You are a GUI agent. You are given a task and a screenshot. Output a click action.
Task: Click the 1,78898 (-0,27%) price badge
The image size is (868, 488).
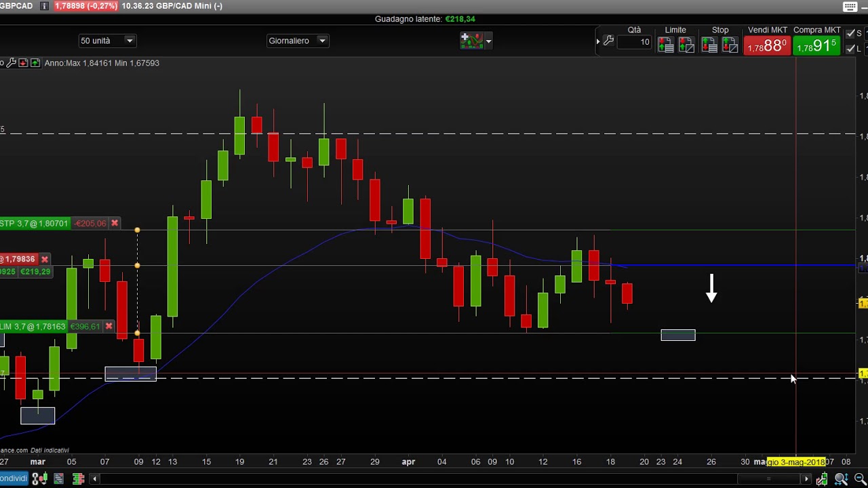pyautogui.click(x=85, y=6)
